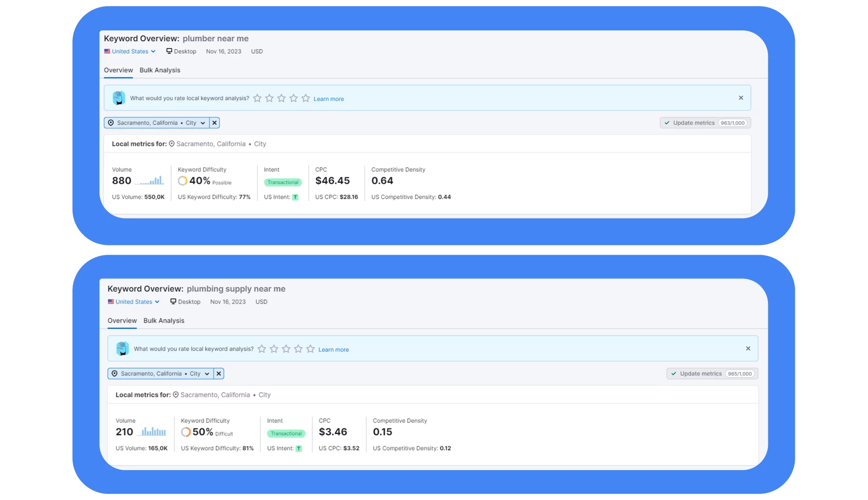The image size is (868, 500).
Task: Rate two stars in plumber near me panel
Action: point(269,98)
